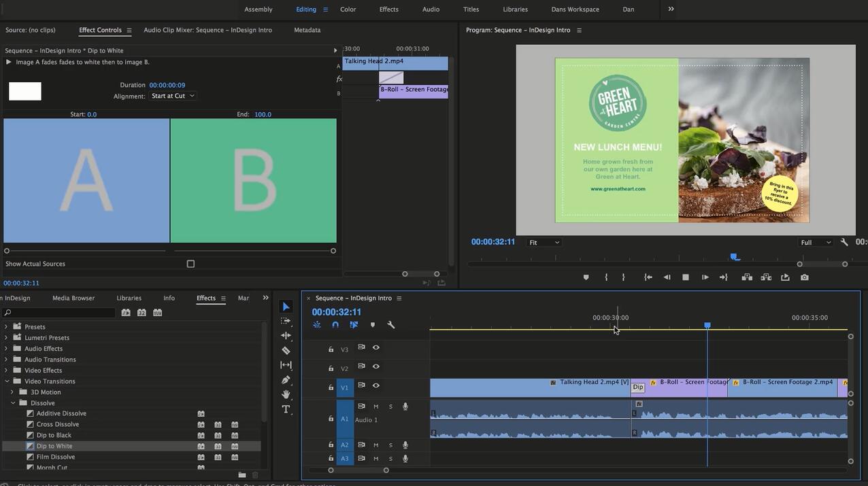This screenshot has width=868, height=486.
Task: Click the Program monitor playhead marker
Action: pos(734,257)
